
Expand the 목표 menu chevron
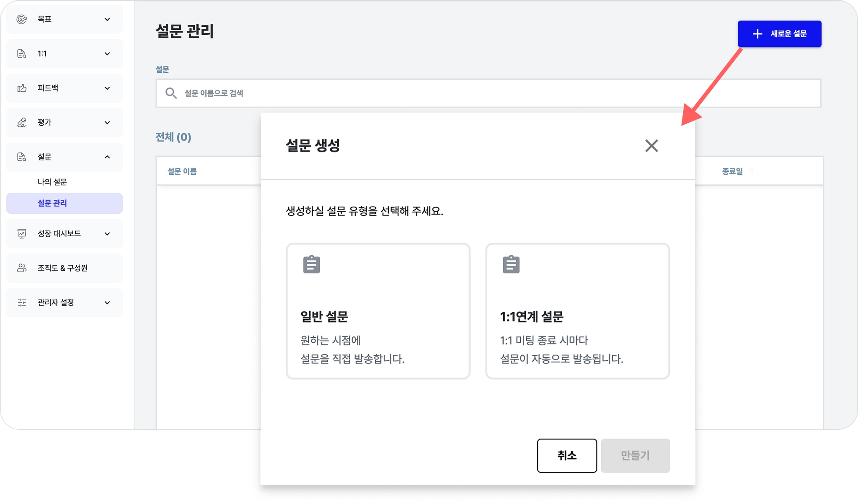click(x=107, y=19)
